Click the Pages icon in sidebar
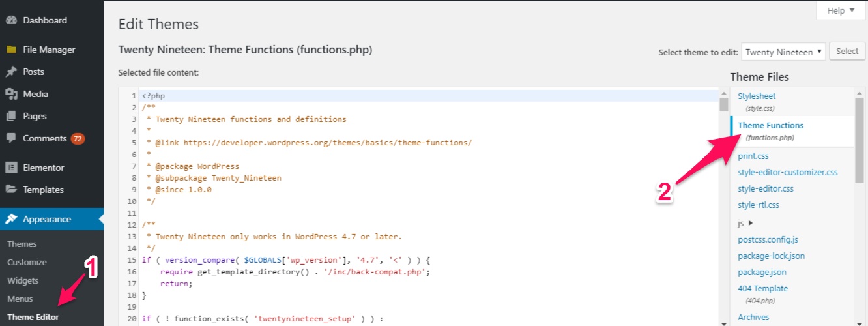868x326 pixels. click(11, 116)
